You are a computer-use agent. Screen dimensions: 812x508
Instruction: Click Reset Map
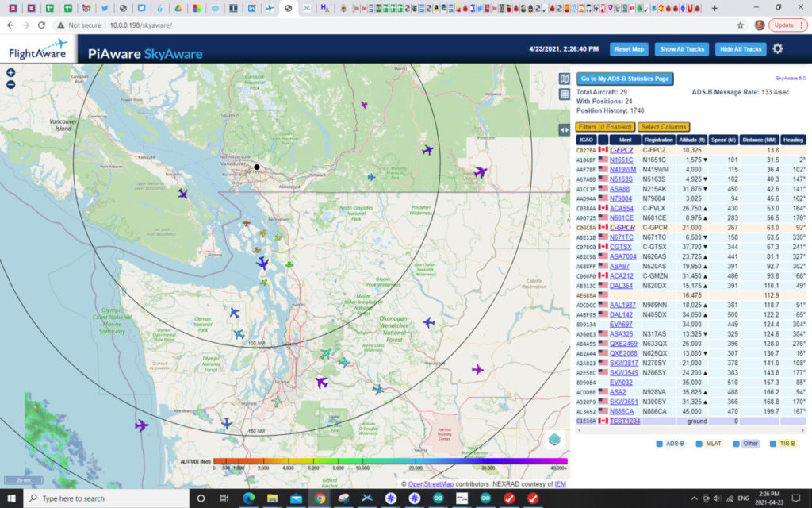(629, 49)
